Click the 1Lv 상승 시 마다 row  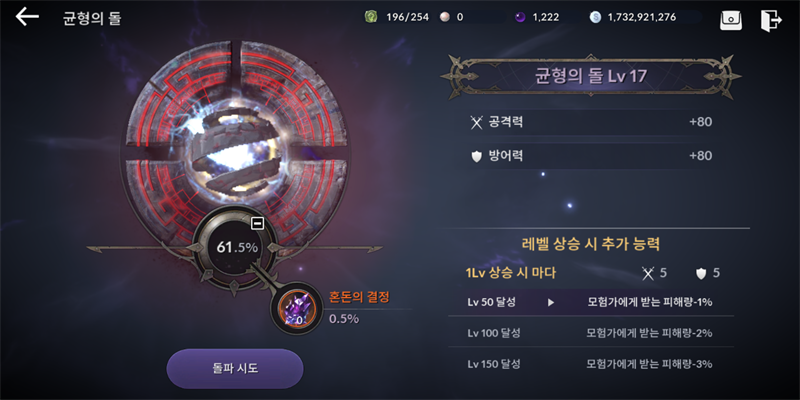point(591,273)
